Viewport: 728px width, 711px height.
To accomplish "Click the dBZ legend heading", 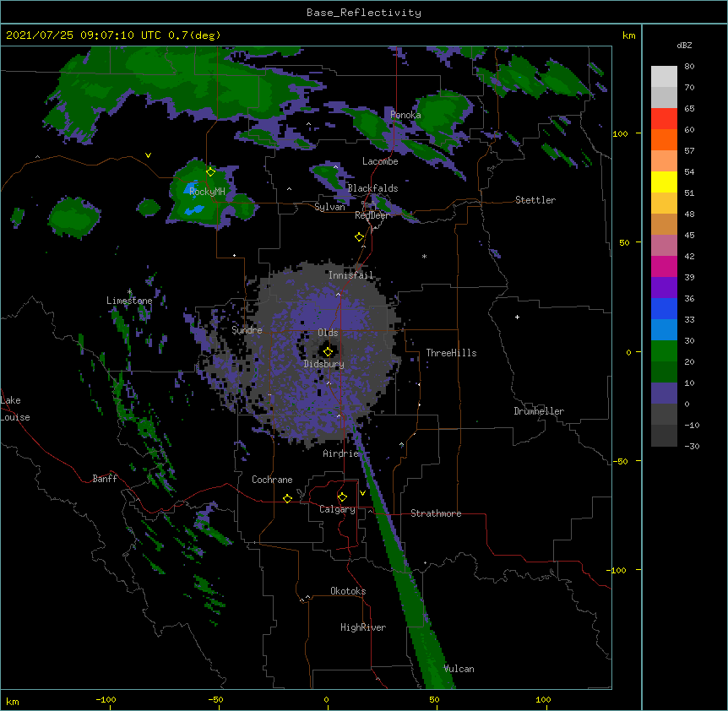I will [684, 45].
